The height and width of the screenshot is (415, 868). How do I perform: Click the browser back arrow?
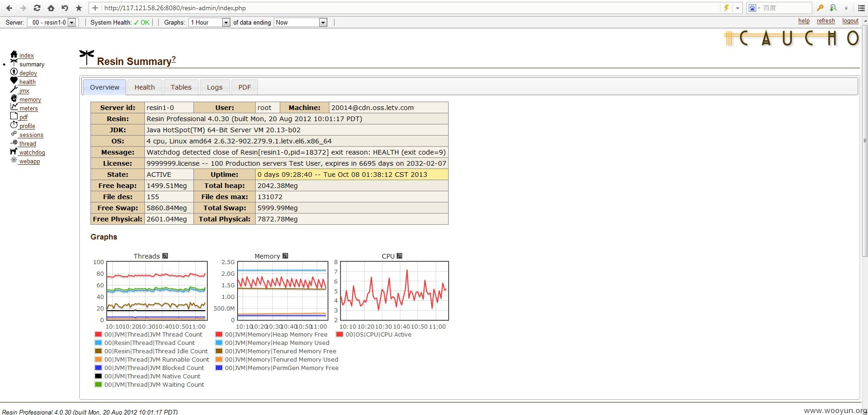(9, 8)
